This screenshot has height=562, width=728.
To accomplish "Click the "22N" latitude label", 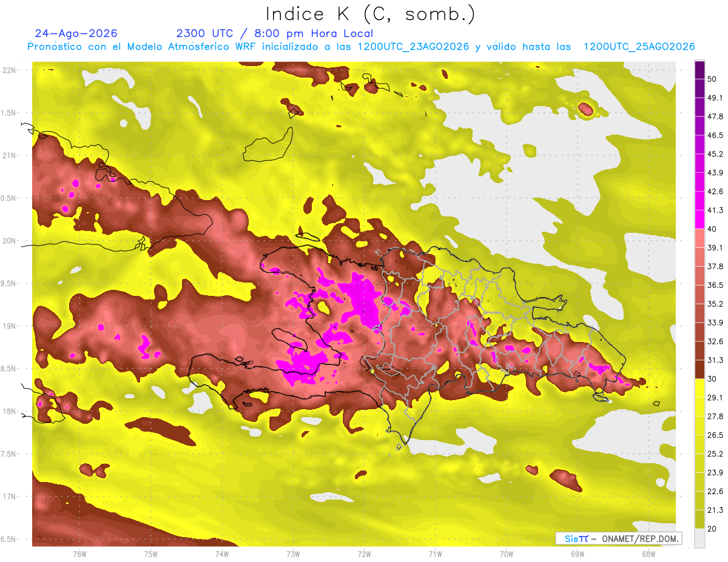I will coord(10,70).
